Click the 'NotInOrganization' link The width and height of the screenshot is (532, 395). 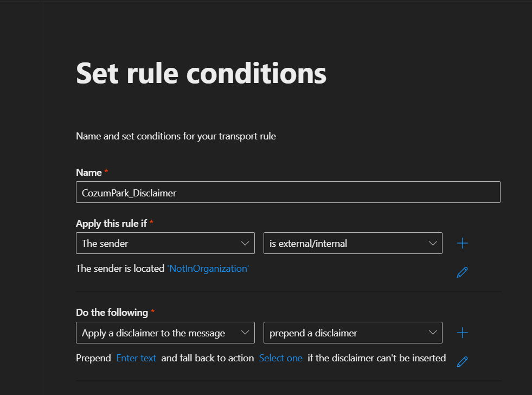tap(208, 269)
